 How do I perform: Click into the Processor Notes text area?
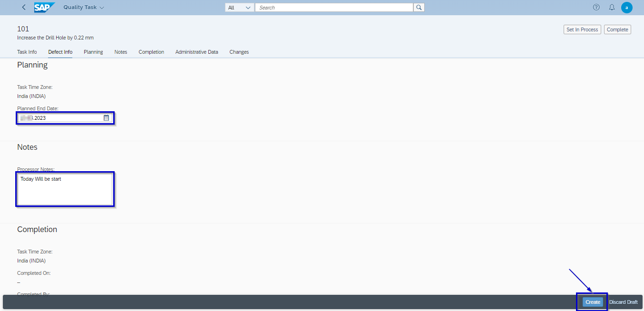(x=65, y=189)
